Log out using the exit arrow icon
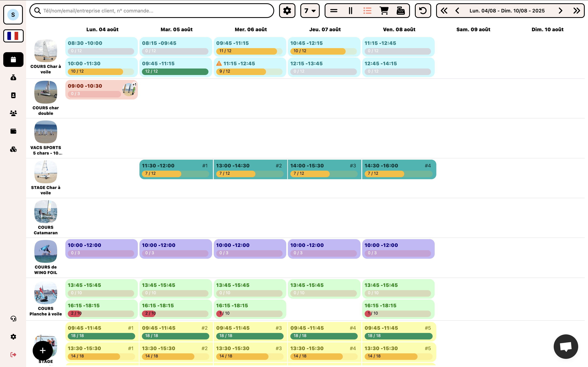The width and height of the screenshot is (588, 367). pyautogui.click(x=13, y=354)
